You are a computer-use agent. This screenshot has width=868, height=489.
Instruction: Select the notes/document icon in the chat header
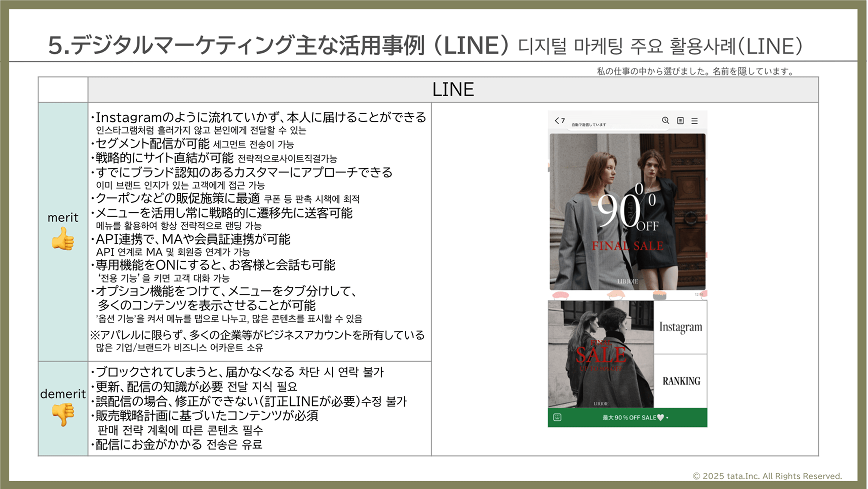tap(681, 121)
